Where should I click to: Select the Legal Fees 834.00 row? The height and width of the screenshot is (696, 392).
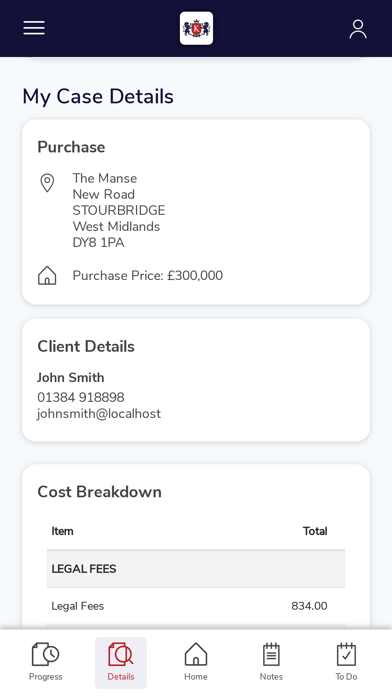196,606
